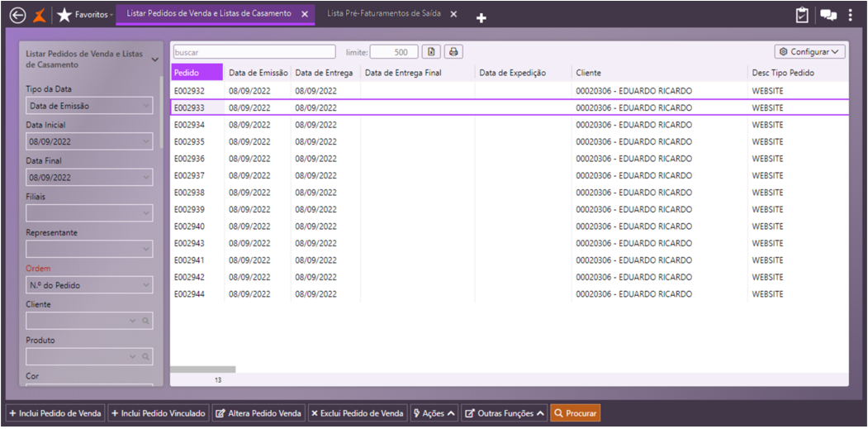Click the filter panel vertical scrollbar
868x429 pixels.
(x=161, y=112)
